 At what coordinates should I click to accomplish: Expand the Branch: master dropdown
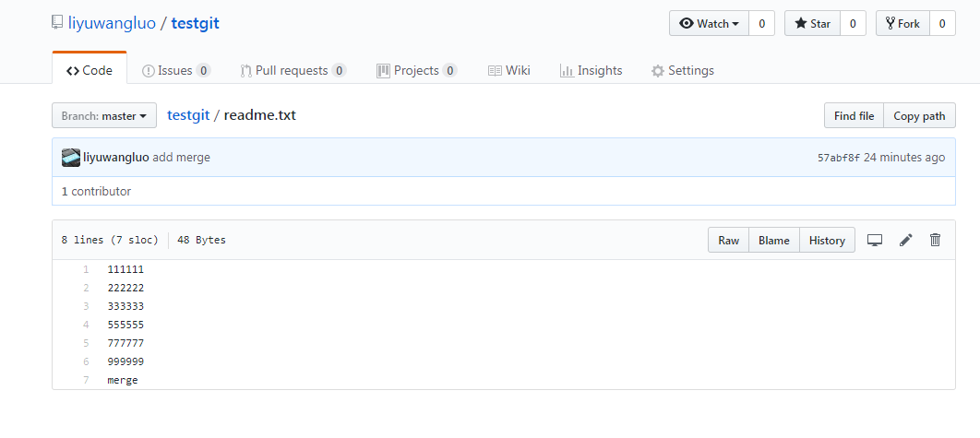pyautogui.click(x=104, y=115)
